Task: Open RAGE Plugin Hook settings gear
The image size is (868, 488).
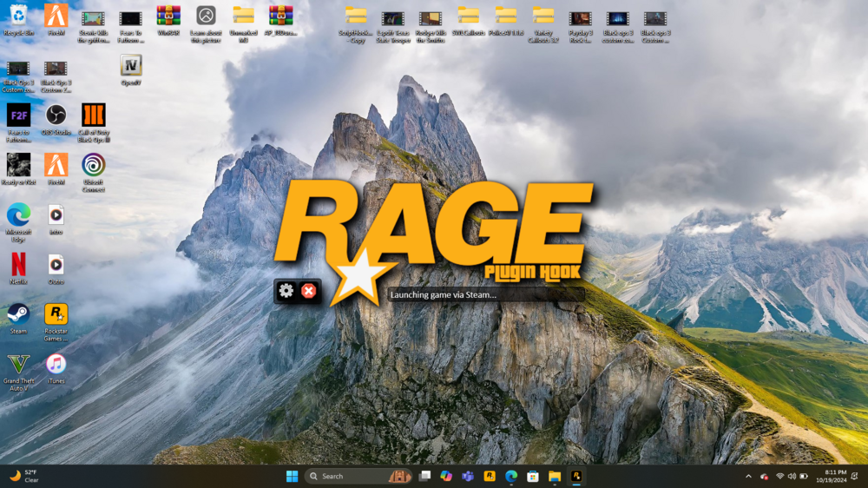Action: [x=286, y=291]
